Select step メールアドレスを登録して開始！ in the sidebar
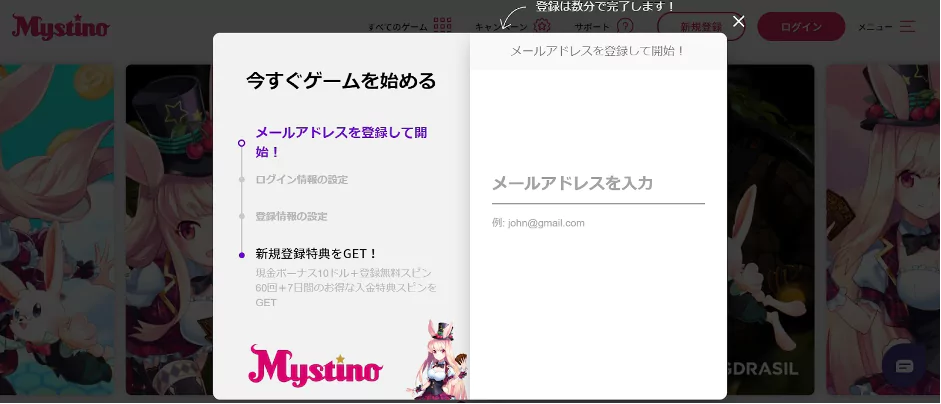The width and height of the screenshot is (941, 404). tap(341, 142)
